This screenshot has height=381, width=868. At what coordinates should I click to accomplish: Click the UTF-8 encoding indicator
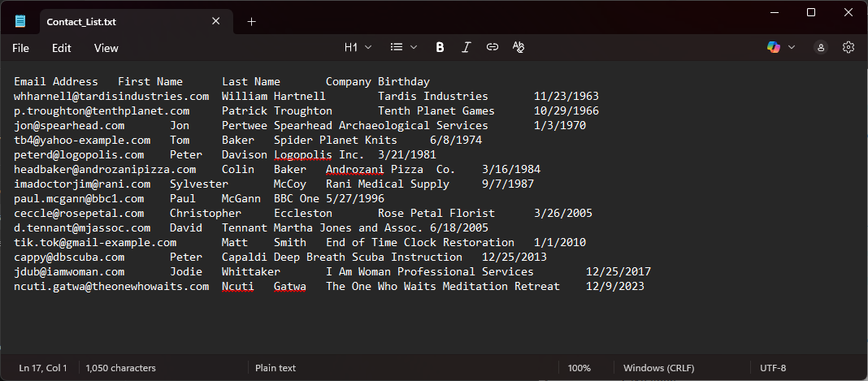pyautogui.click(x=773, y=368)
